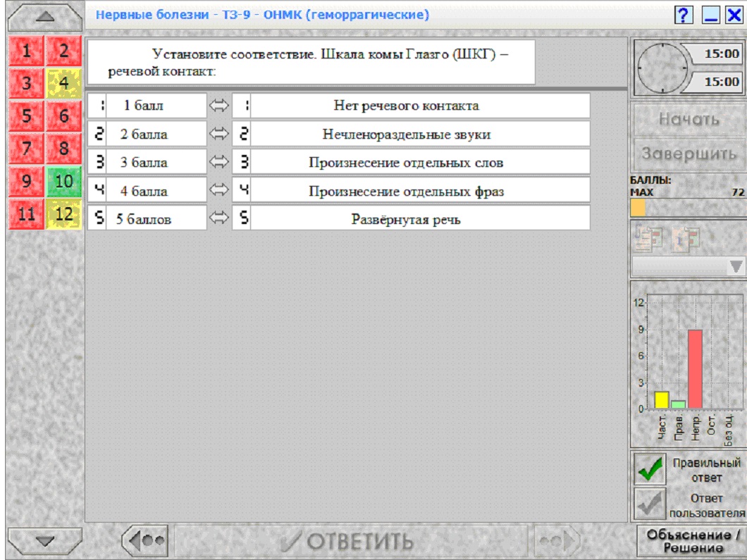Click match arrow beside '1 балл'
Image resolution: width=747 pixels, height=560 pixels.
click(219, 105)
